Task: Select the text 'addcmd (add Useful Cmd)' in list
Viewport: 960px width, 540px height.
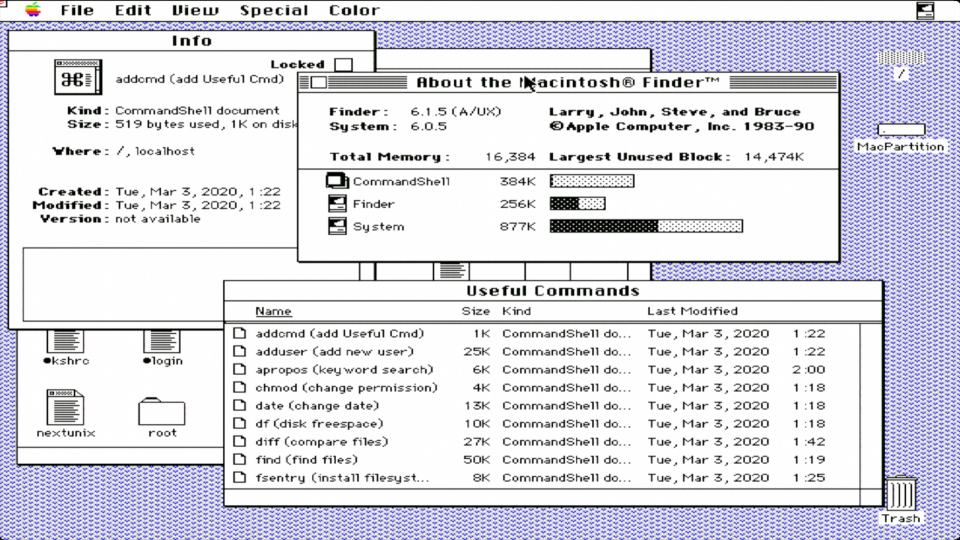Action: [340, 333]
